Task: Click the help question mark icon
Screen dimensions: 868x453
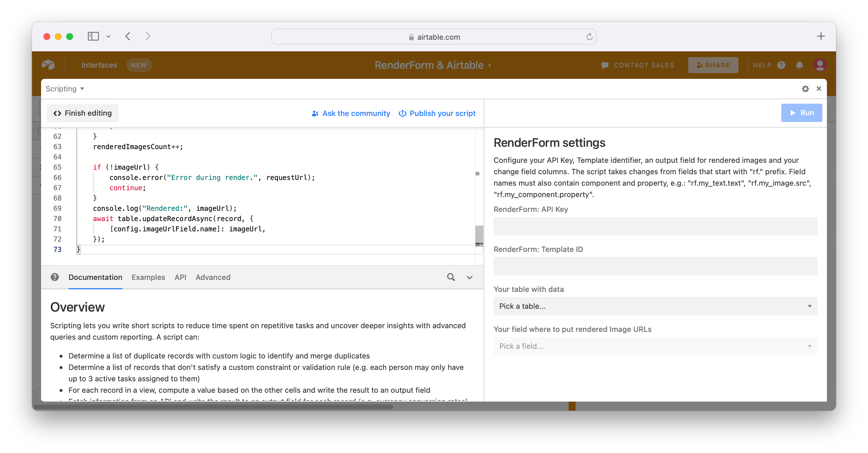Action: [781, 65]
